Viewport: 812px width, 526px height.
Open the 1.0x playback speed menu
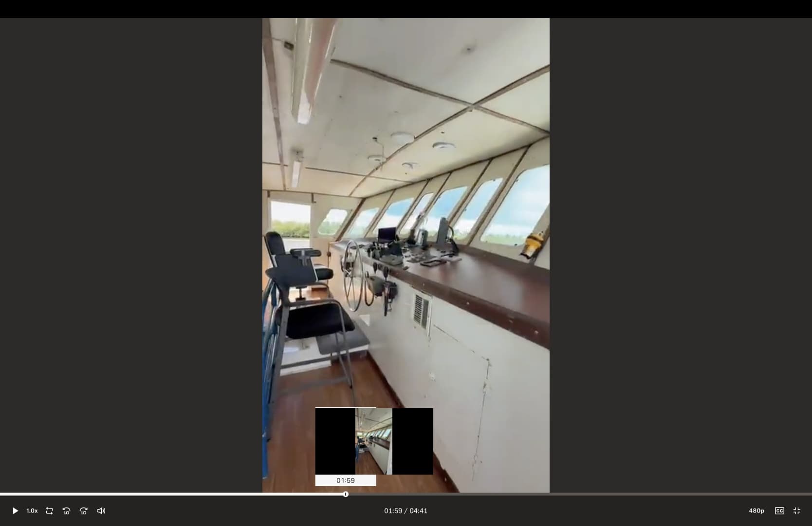32,511
